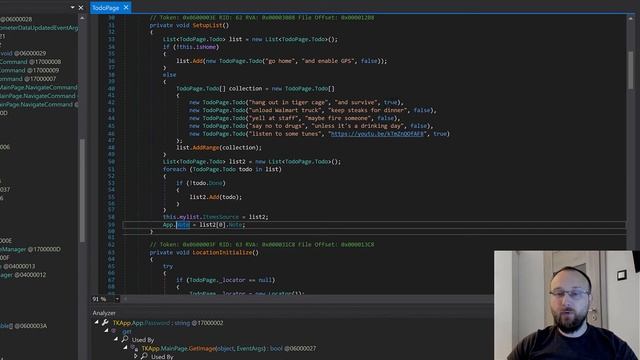This screenshot has height=360, width=640.
Task: Click the magnifier icon of first Used By
Action: [x=124, y=340]
